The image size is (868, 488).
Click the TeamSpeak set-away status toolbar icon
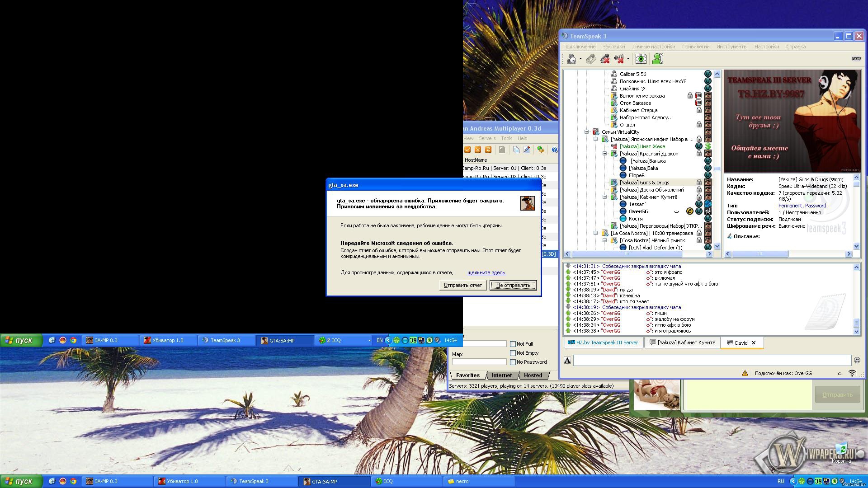tap(572, 59)
